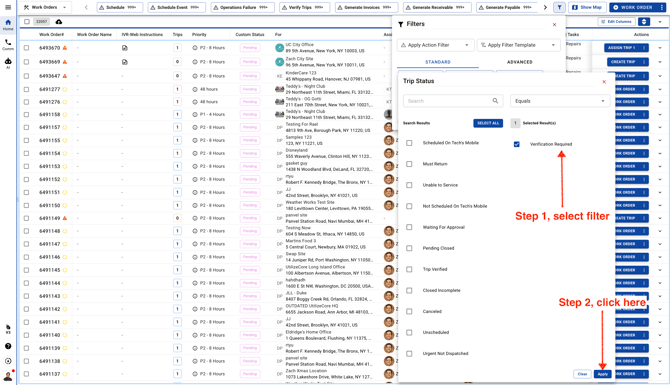This screenshot has width=670, height=385.
Task: Check the Must Return option
Action: [409, 164]
